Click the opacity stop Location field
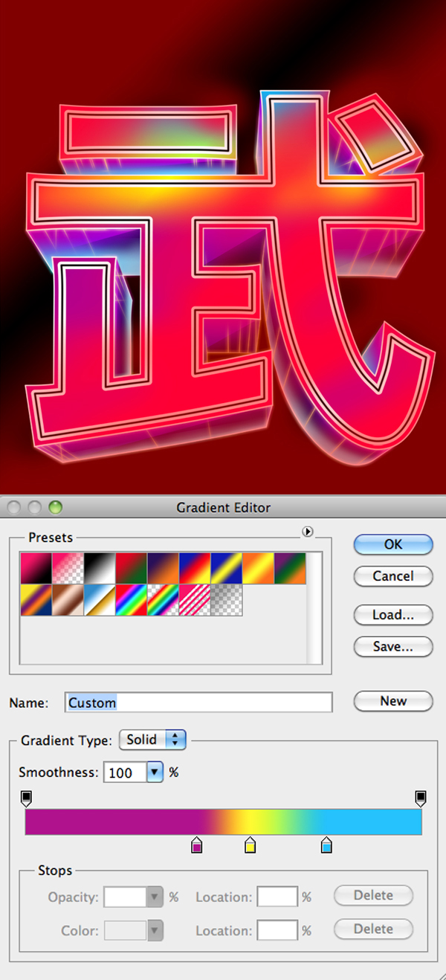 [277, 897]
